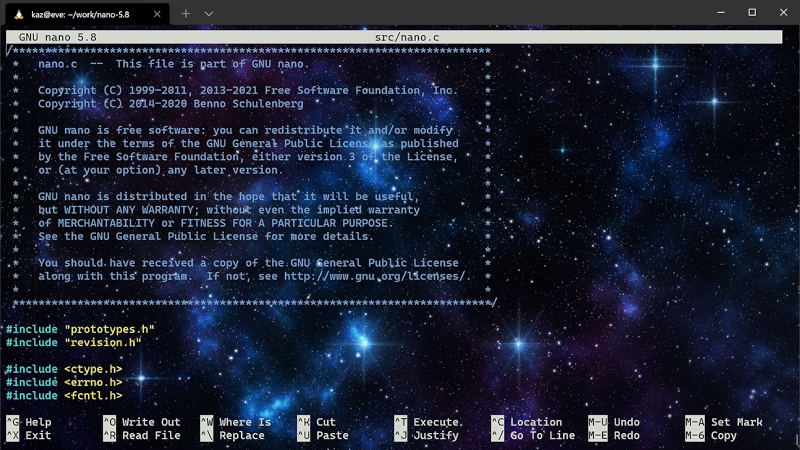This screenshot has height=450, width=800.
Task: Click the 'nano.c -- This file is part' line
Action: click(173, 64)
